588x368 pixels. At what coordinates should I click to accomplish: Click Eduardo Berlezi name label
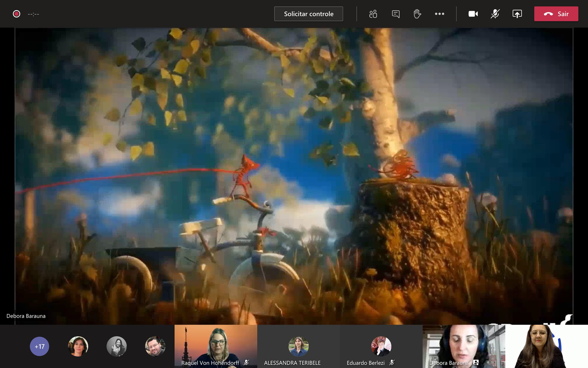(x=365, y=363)
